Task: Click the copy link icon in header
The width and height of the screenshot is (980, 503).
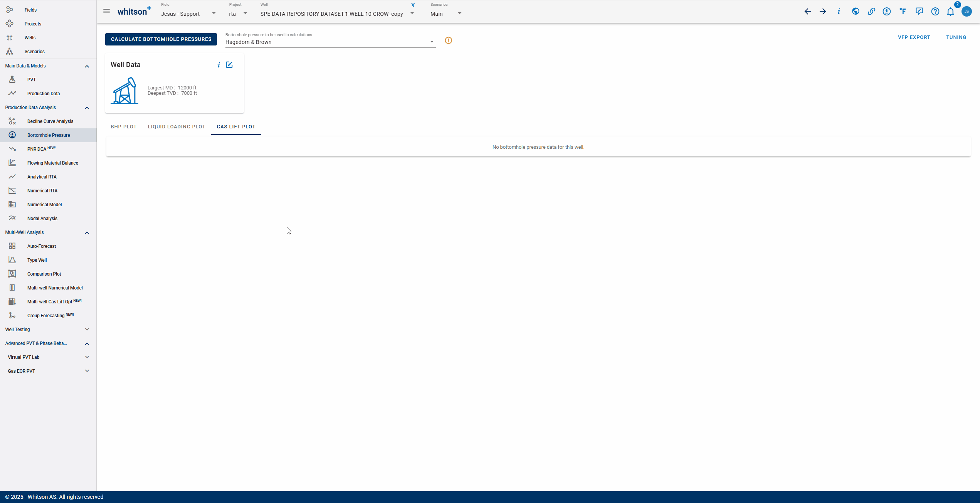Action: (x=871, y=12)
